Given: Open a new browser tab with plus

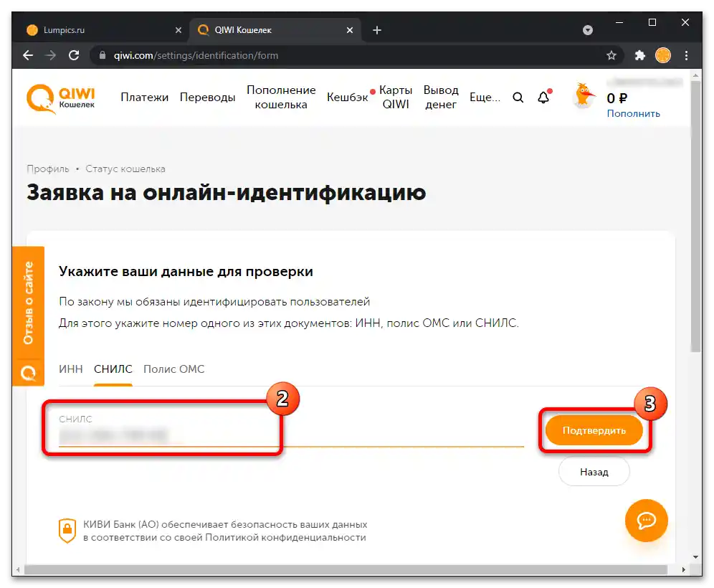Looking at the screenshot, I should (x=376, y=30).
